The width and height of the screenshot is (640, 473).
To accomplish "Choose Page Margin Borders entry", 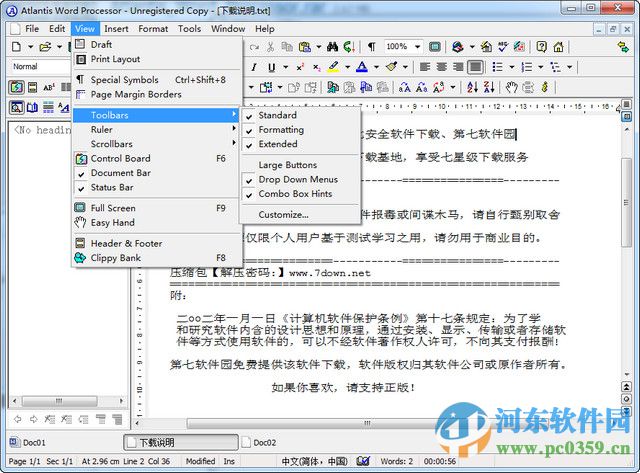I will pos(156,95).
